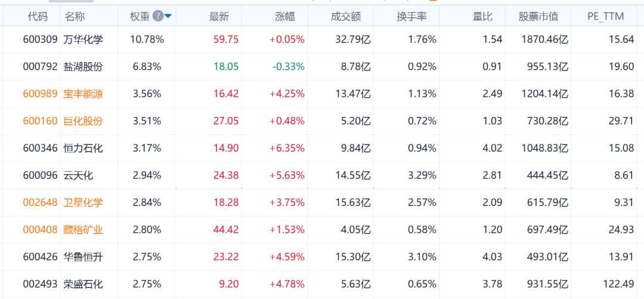Sort by the PE_TTM column header
The height and width of the screenshot is (299, 644).
[606, 16]
